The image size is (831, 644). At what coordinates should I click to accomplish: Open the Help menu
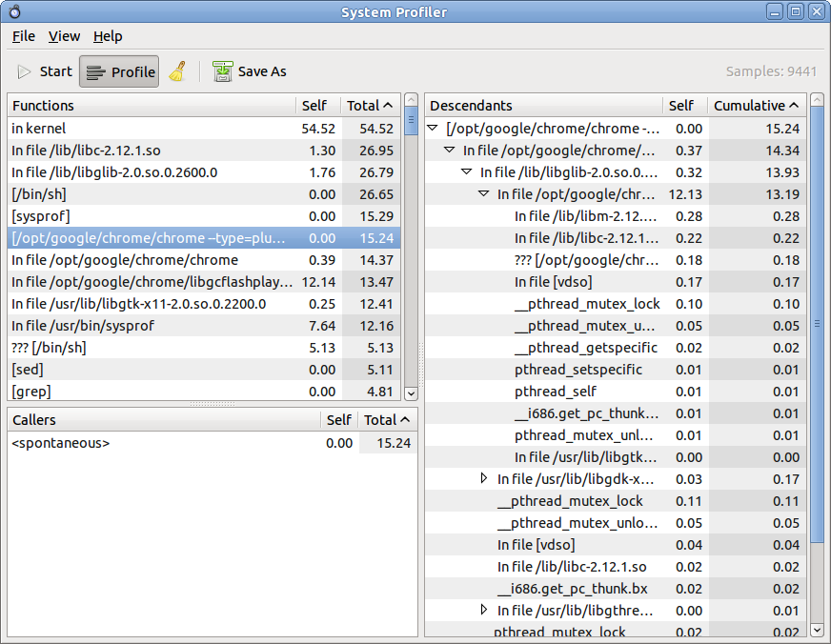(x=108, y=36)
